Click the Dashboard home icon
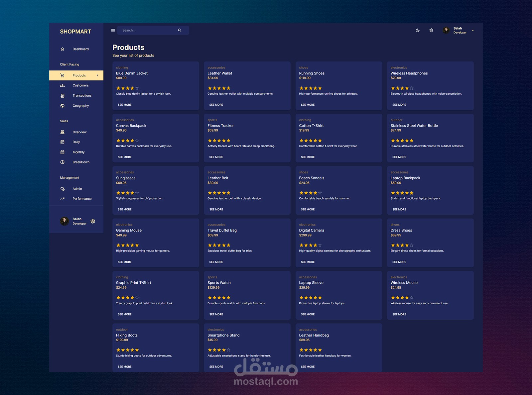This screenshot has width=532, height=395. [x=63, y=49]
